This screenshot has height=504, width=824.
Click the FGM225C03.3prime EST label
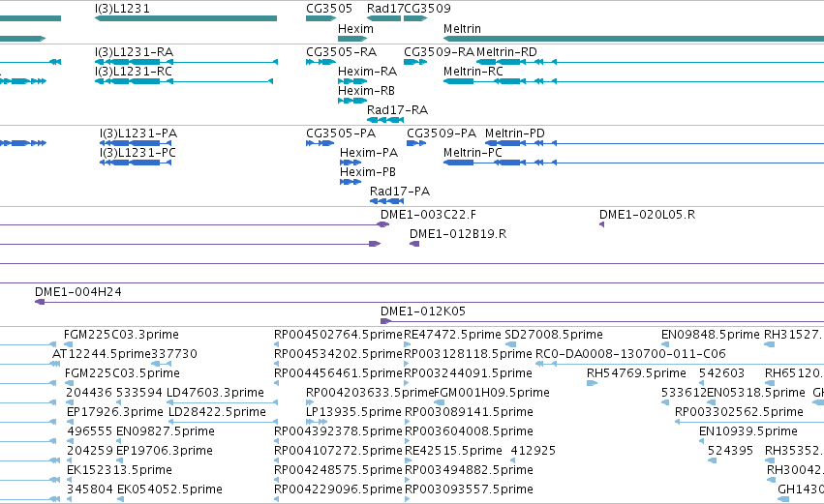click(121, 335)
